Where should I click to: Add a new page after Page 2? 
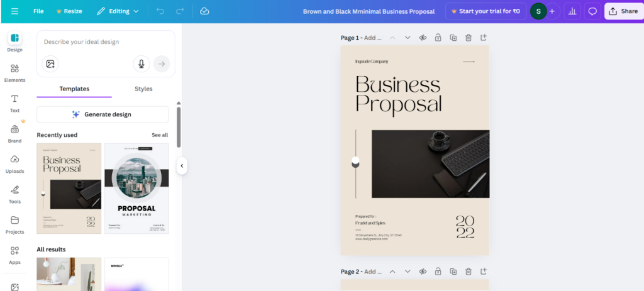[484, 272]
